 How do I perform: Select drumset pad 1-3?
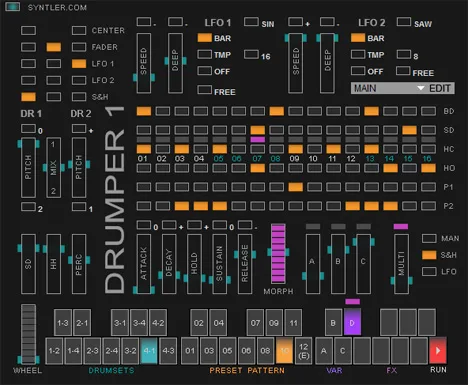63,322
